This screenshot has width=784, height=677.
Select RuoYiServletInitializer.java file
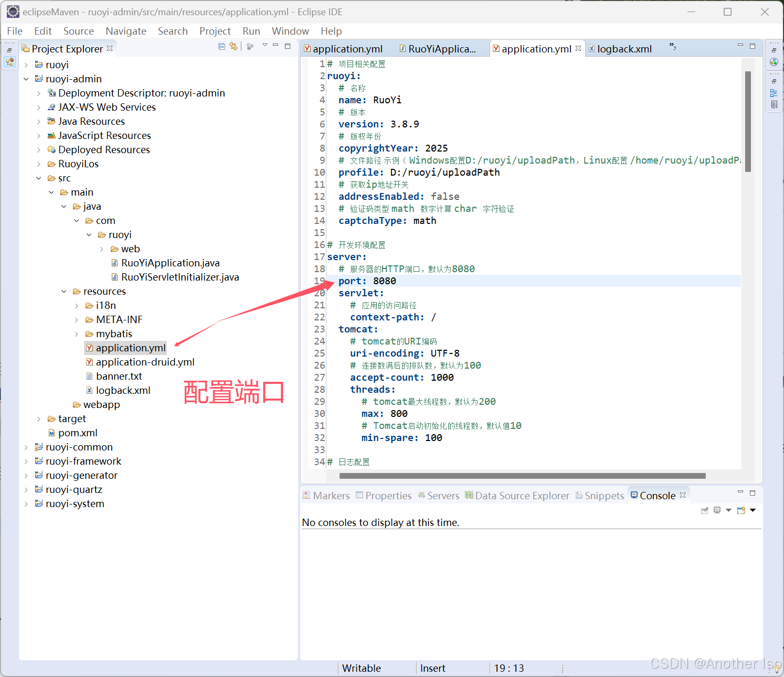tap(175, 277)
